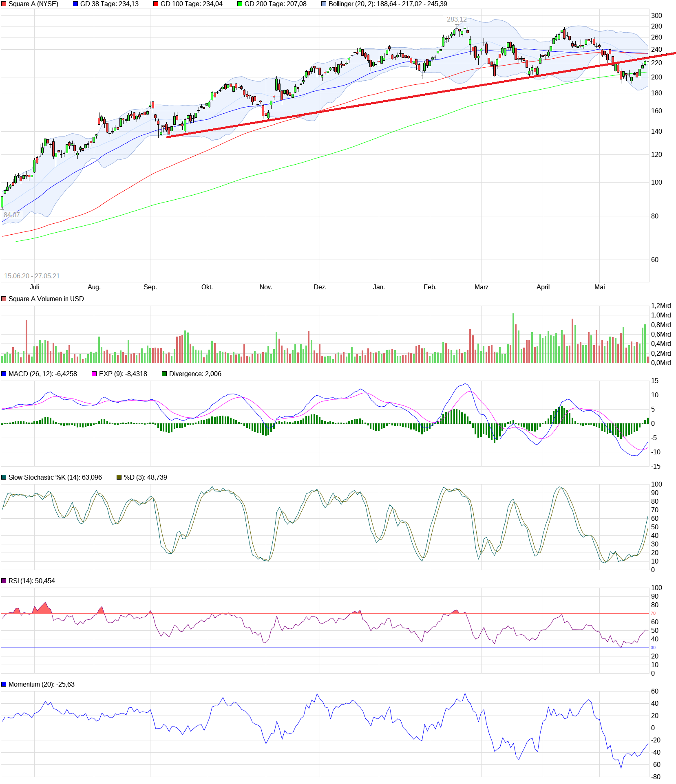The width and height of the screenshot is (676, 784).
Task: Click the 283,12 high price annotation
Action: (457, 20)
